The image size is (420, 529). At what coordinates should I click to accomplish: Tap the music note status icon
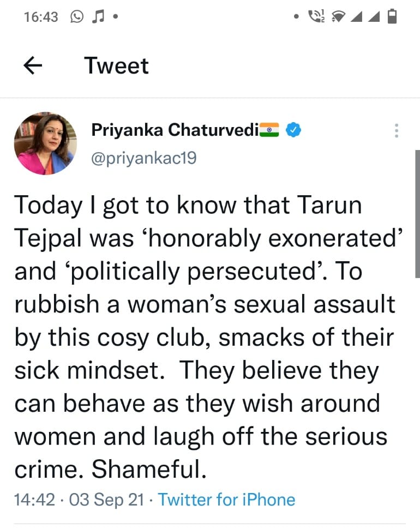click(x=97, y=17)
